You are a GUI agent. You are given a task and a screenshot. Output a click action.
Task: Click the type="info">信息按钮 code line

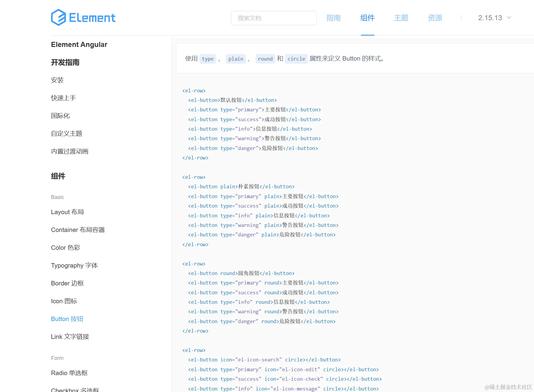250,129
